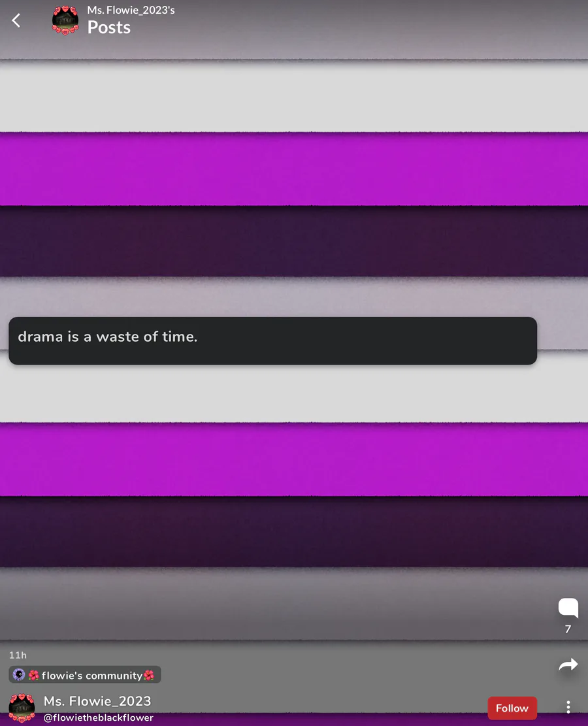Tap the 'Ms. Flowie_2023's' header label
Image resolution: width=588 pixels, height=726 pixels.
(x=131, y=10)
